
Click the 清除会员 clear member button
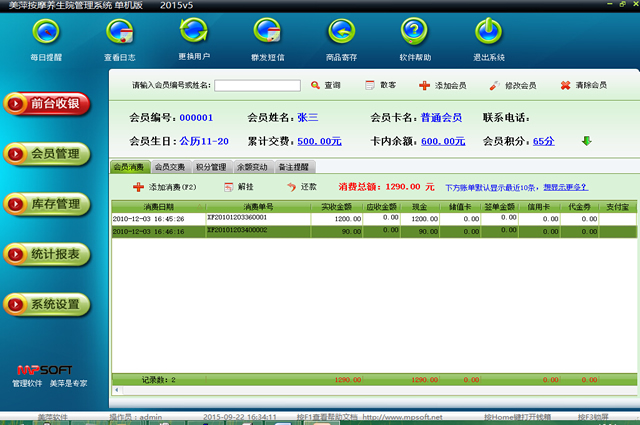(x=583, y=86)
